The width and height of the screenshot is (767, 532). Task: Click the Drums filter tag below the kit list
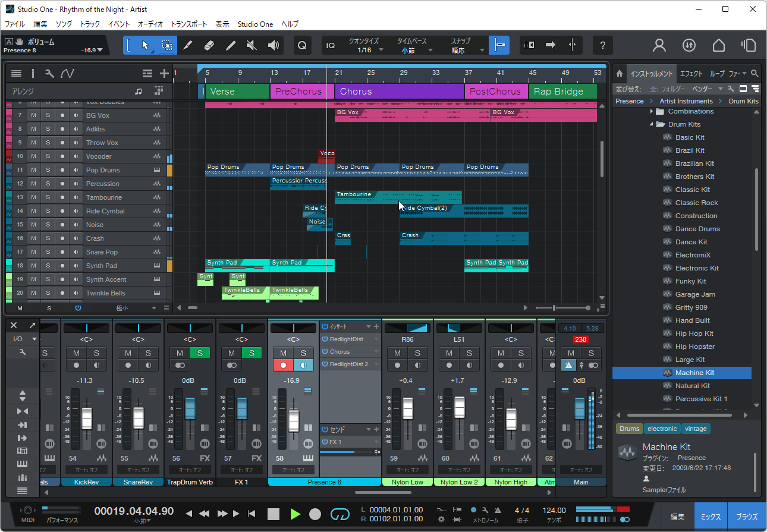(x=629, y=429)
